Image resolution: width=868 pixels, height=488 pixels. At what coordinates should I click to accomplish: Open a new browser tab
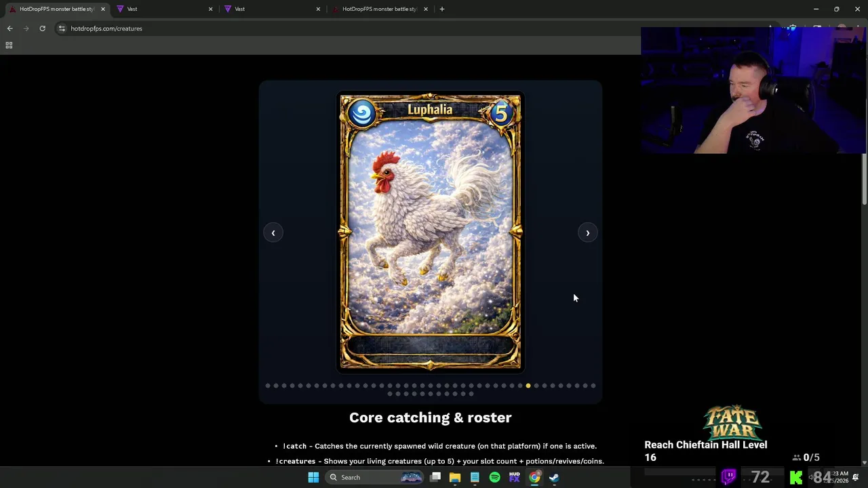(x=442, y=9)
